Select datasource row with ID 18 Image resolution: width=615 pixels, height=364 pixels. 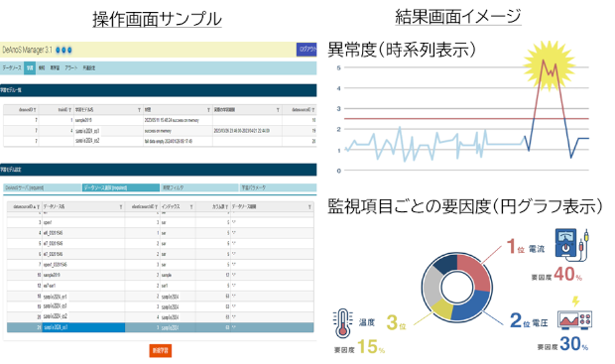(160, 297)
